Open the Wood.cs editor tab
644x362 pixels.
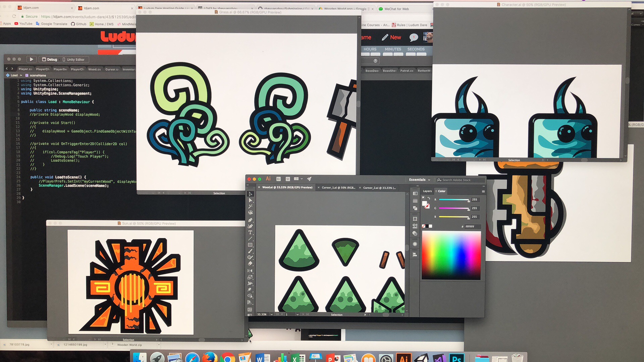click(94, 69)
